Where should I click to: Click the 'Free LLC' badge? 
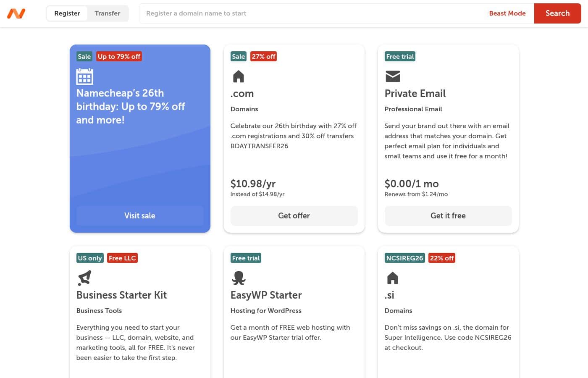click(x=122, y=258)
